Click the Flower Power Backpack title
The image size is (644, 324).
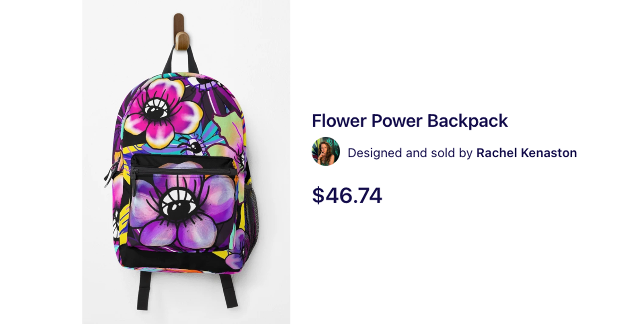coord(410,121)
